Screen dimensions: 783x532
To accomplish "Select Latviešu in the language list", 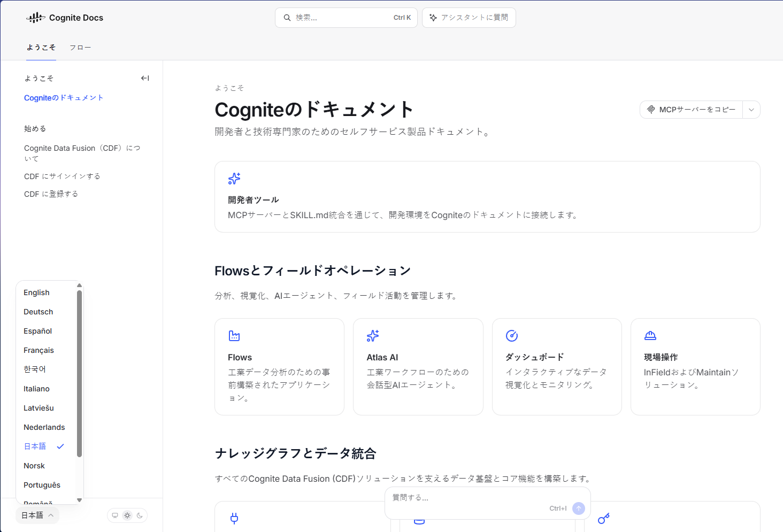I will pyautogui.click(x=46, y=408).
